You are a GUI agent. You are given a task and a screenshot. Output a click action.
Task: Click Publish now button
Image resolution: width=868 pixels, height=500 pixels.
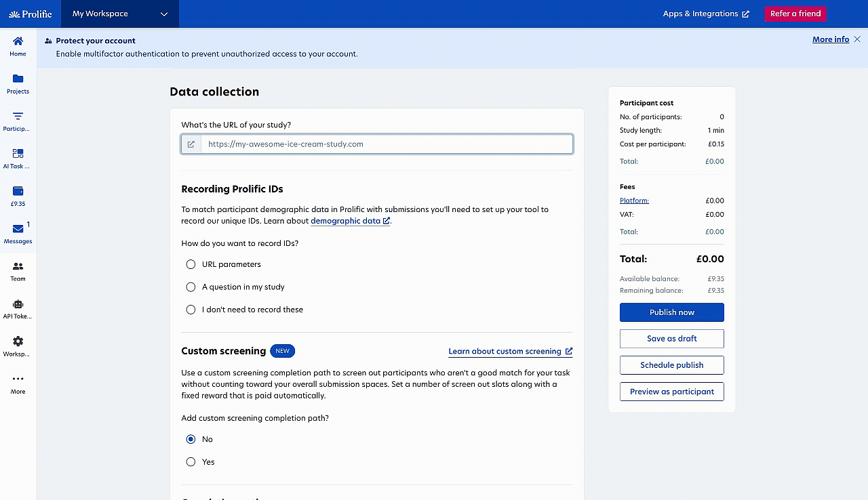click(672, 312)
